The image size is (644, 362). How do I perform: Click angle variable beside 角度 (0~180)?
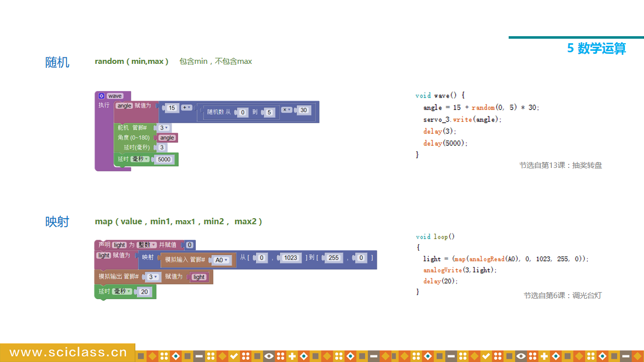click(167, 138)
